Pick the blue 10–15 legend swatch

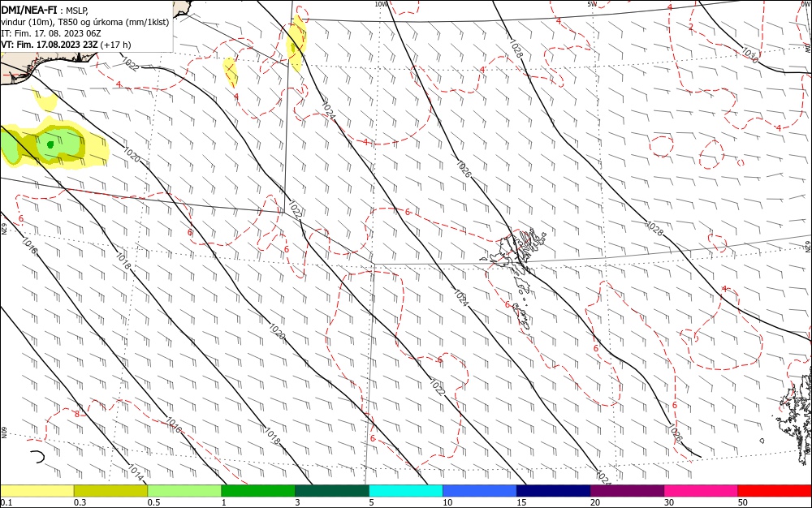(x=480, y=491)
